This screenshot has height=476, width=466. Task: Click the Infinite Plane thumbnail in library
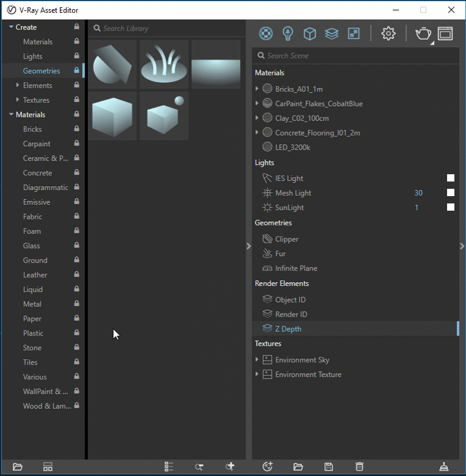coord(216,64)
